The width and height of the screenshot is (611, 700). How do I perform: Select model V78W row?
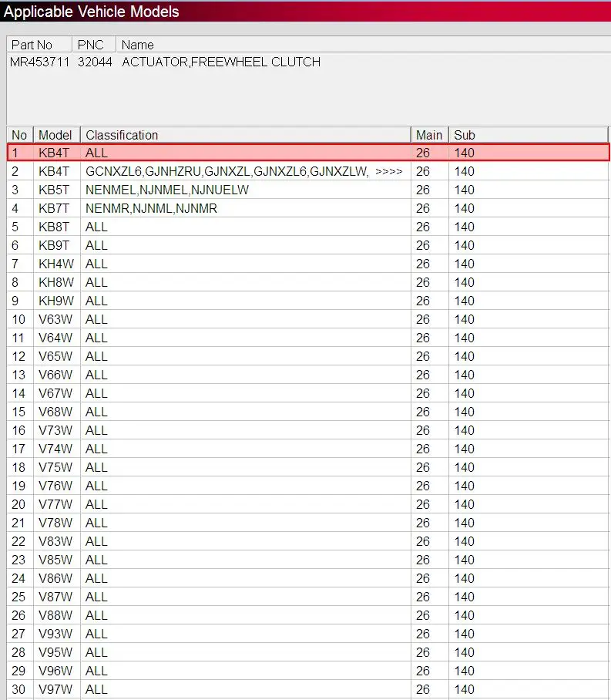308,523
